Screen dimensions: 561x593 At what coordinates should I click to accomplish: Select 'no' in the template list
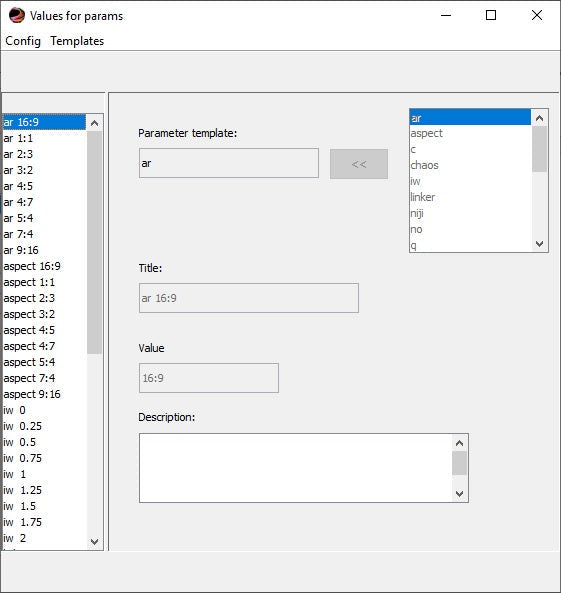coord(471,230)
